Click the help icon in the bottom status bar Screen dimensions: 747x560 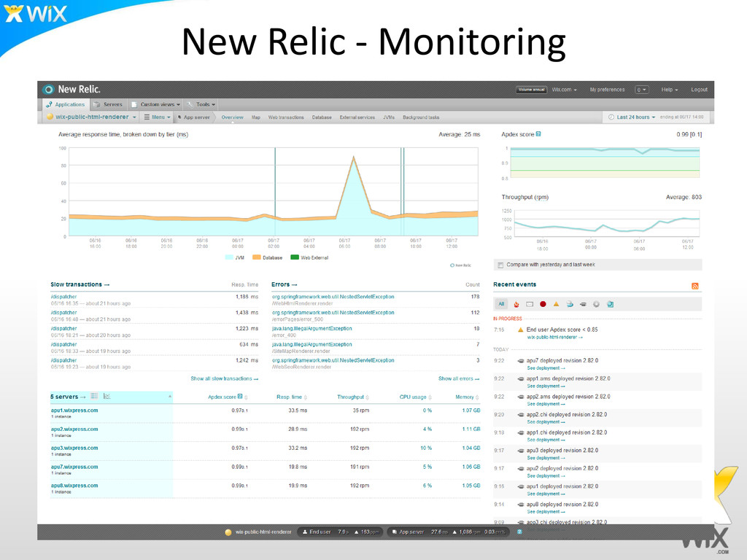pos(519,532)
